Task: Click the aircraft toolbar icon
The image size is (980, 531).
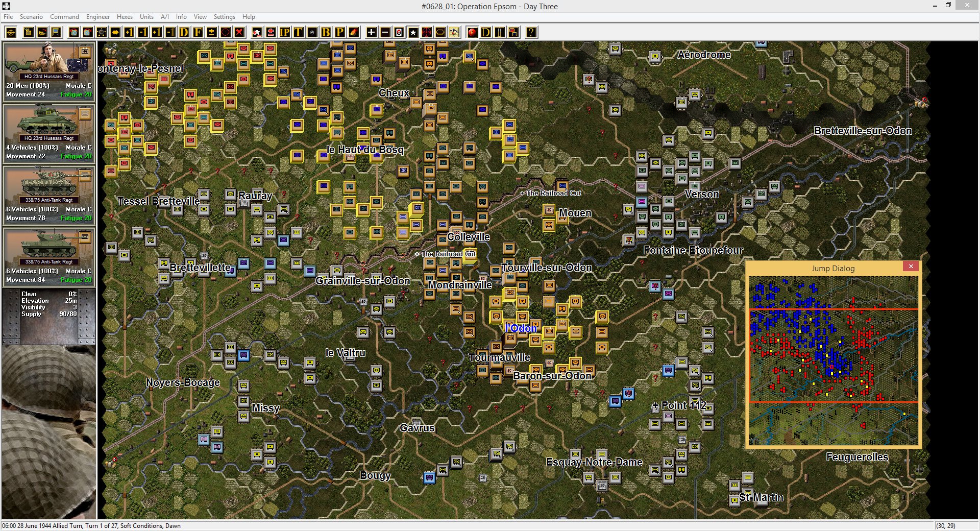Action: coord(454,33)
